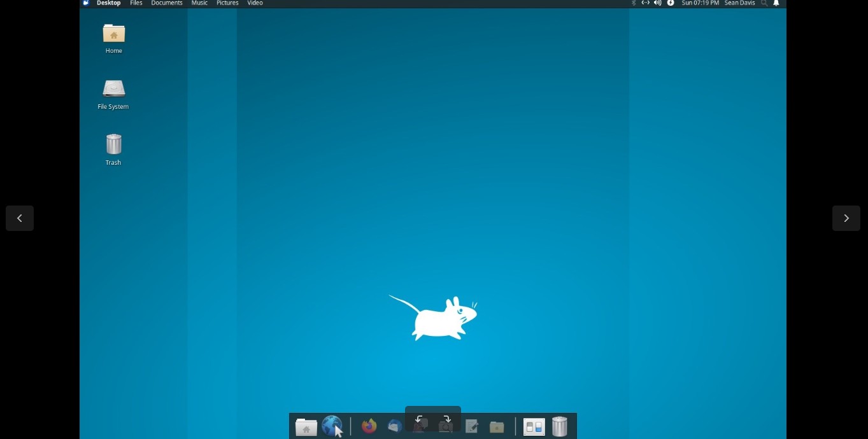
Task: Open the Pictures panel shortcut
Action: [227, 3]
